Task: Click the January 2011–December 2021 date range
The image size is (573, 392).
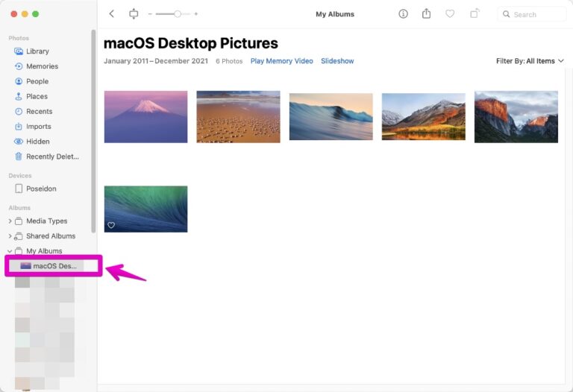Action: (x=156, y=61)
